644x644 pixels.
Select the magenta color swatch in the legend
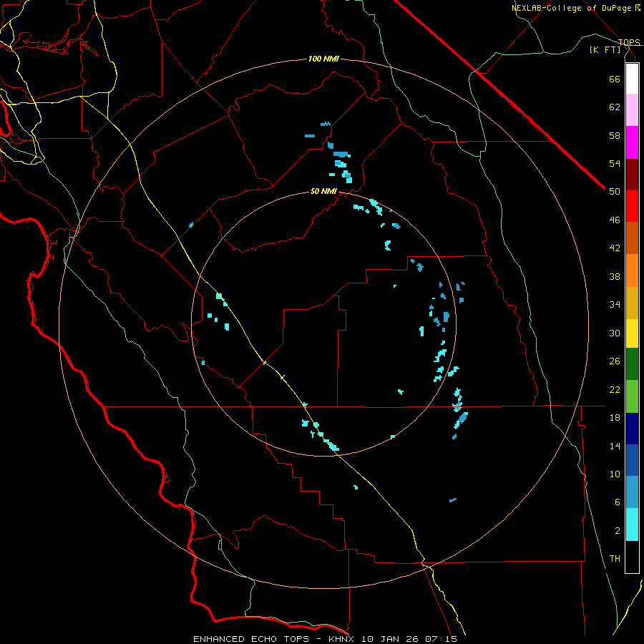coord(632,142)
